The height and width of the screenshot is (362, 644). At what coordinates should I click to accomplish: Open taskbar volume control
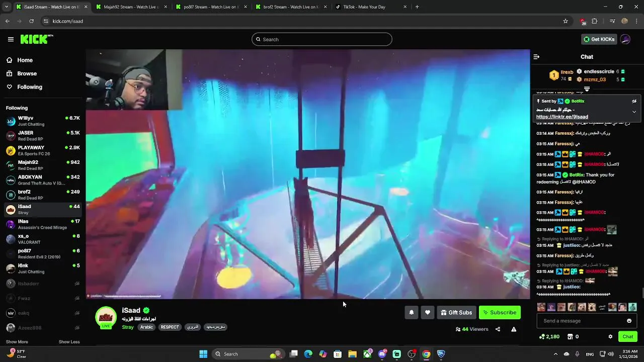click(611, 354)
